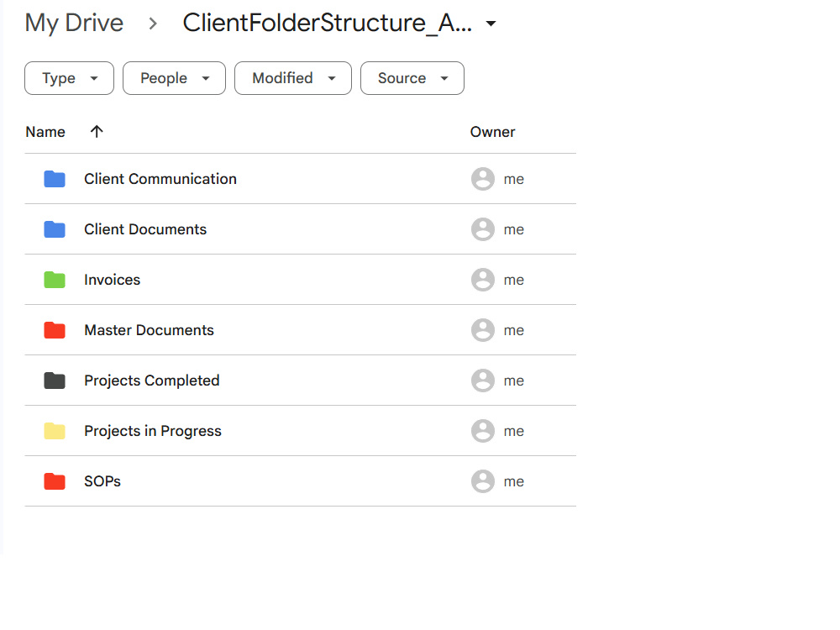Click owner 'me' text in Projects in Progress row

point(514,431)
